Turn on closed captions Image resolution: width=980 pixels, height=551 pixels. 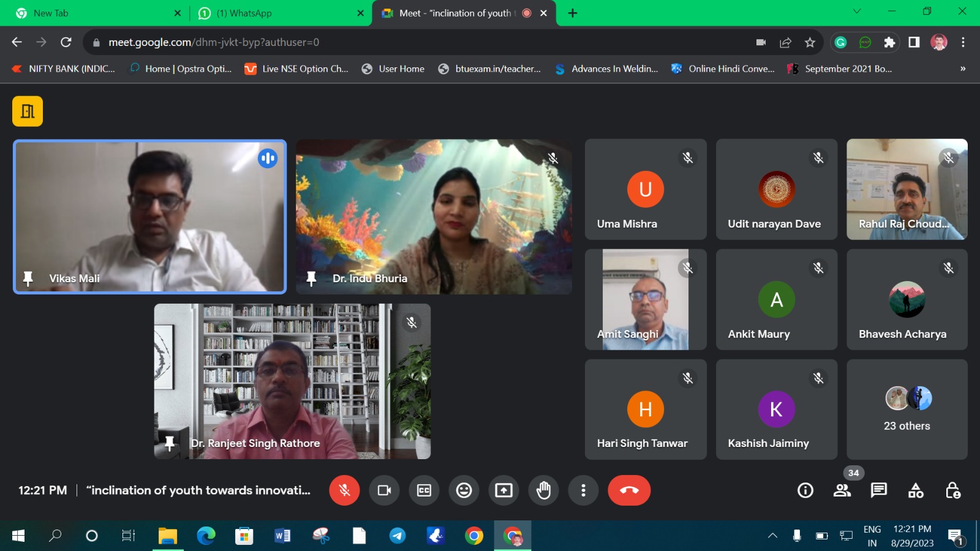[424, 490]
